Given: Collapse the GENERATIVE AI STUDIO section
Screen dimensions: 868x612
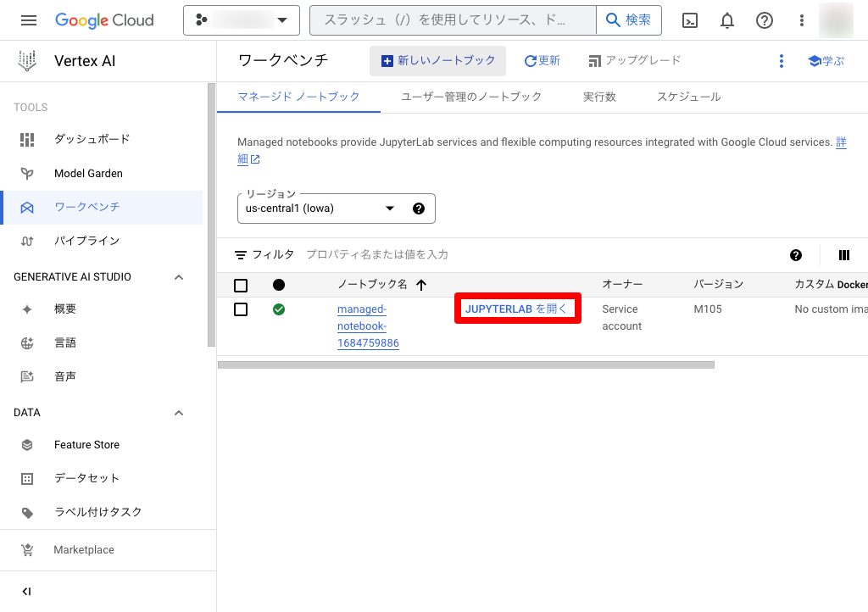Looking at the screenshot, I should point(178,276).
